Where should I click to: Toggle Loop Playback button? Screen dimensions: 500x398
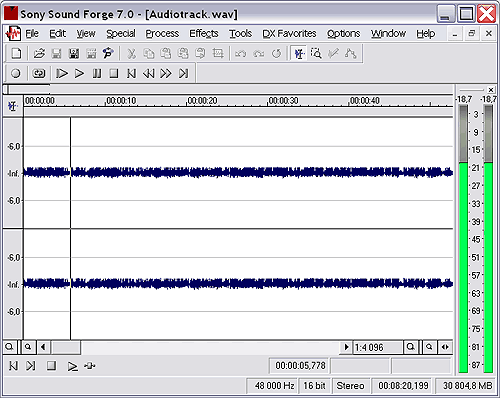coord(39,73)
